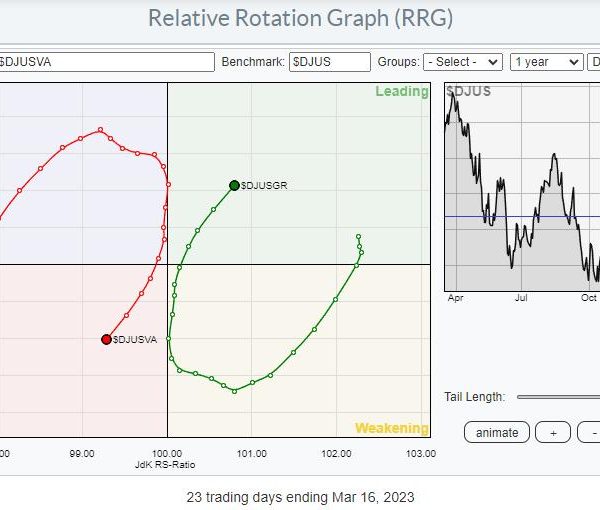This screenshot has height=510, width=600.
Task: Click the red tail's topmost point marker
Action: [x=100, y=130]
